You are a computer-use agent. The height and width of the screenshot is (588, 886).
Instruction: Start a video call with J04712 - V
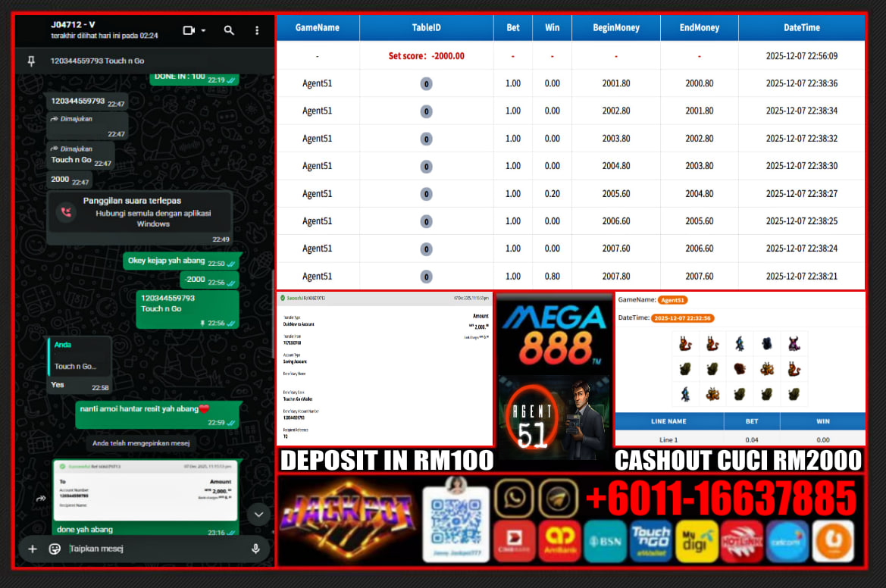[189, 30]
